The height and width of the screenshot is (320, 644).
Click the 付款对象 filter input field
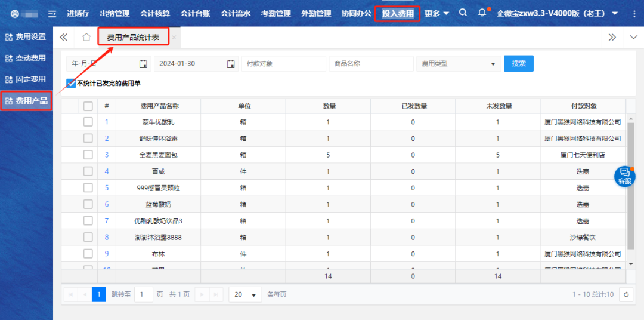click(284, 64)
